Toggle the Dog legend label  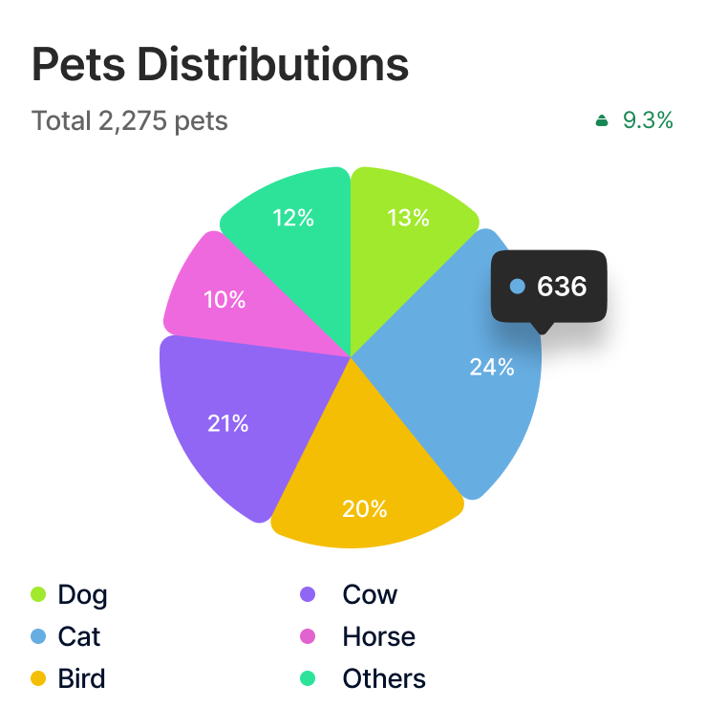pyautogui.click(x=82, y=595)
